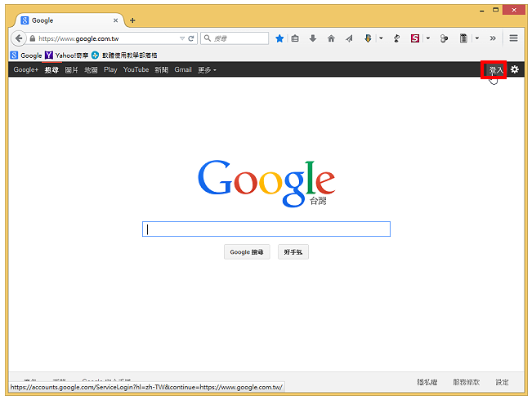Click the 設定 footer link
This screenshot has height=400, width=532.
pyautogui.click(x=502, y=382)
